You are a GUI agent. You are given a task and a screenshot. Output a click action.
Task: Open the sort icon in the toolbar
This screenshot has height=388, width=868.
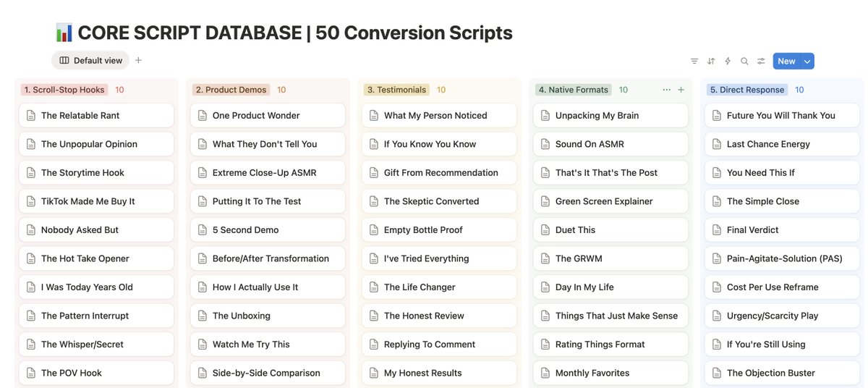tap(711, 62)
